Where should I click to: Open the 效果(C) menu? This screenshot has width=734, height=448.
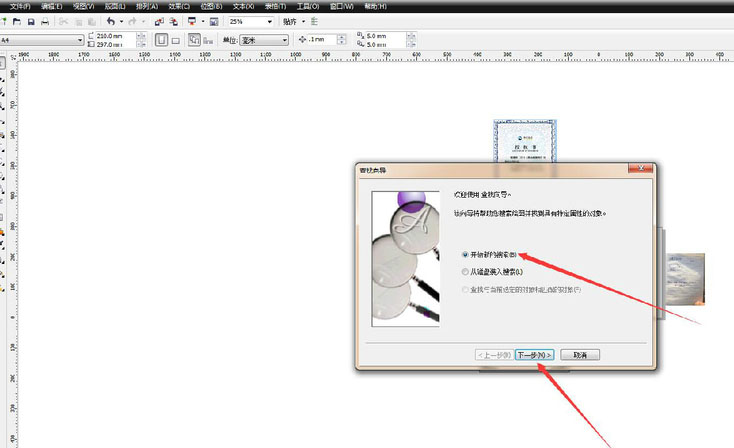pyautogui.click(x=179, y=7)
